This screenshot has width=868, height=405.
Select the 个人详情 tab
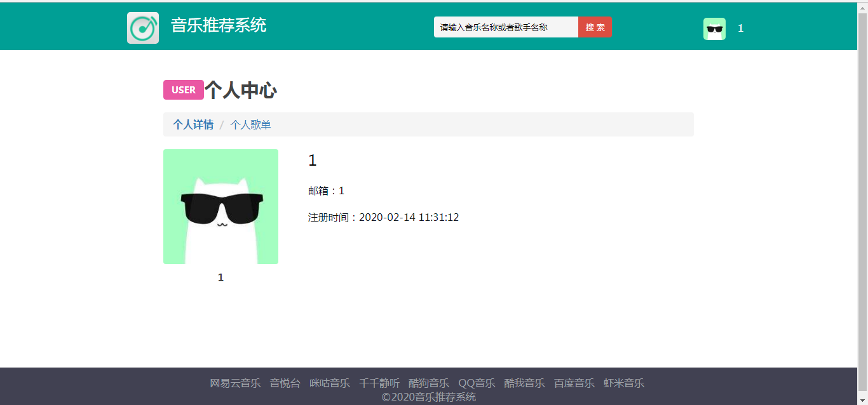tap(193, 124)
